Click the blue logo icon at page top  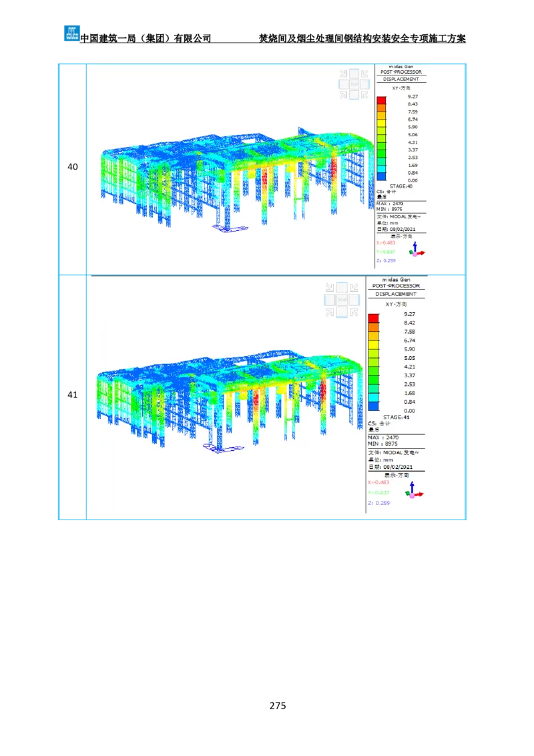point(71,32)
